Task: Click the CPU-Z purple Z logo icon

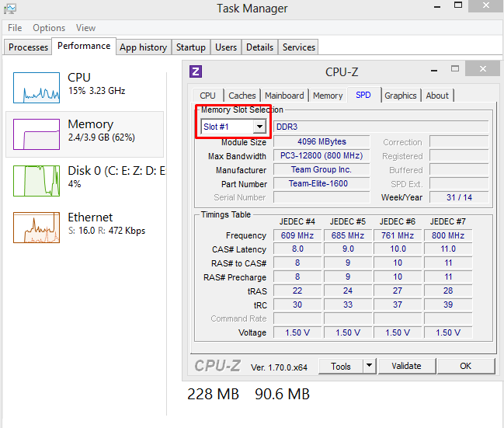Action: pos(196,71)
